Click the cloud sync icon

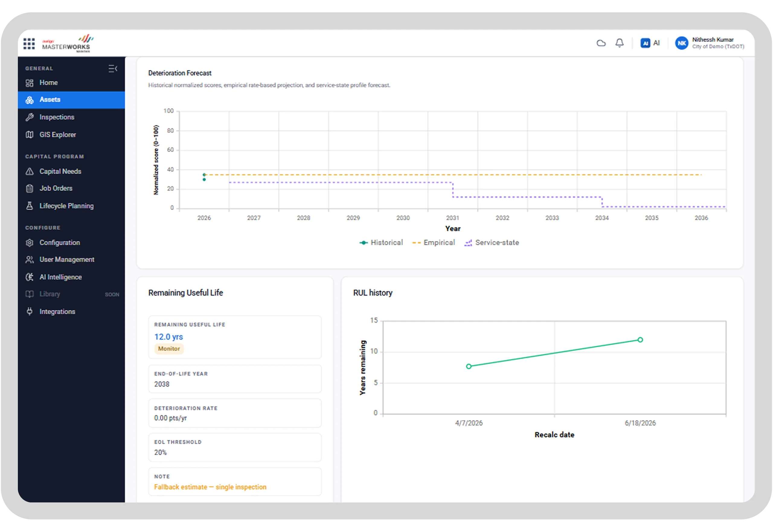click(601, 43)
